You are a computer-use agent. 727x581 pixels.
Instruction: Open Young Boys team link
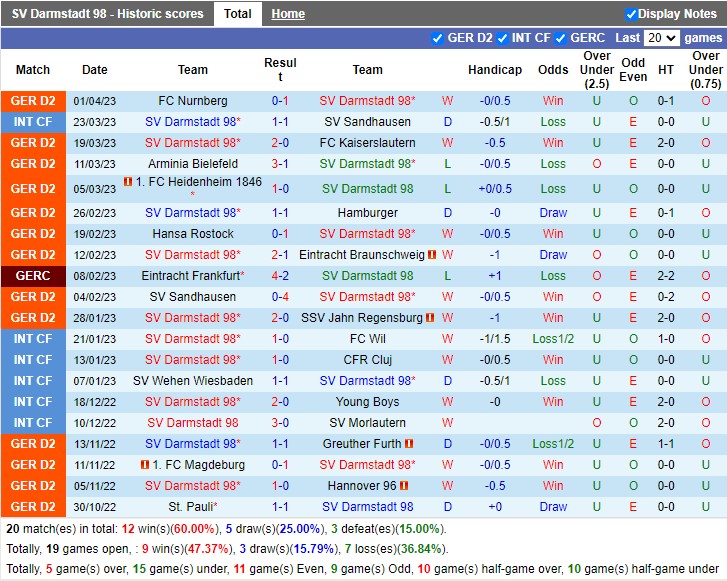pos(368,402)
